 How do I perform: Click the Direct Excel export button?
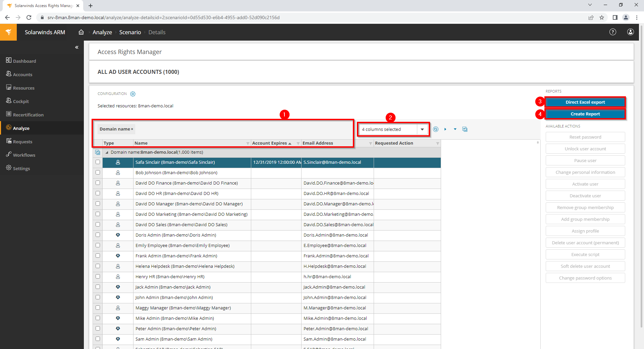(x=585, y=102)
